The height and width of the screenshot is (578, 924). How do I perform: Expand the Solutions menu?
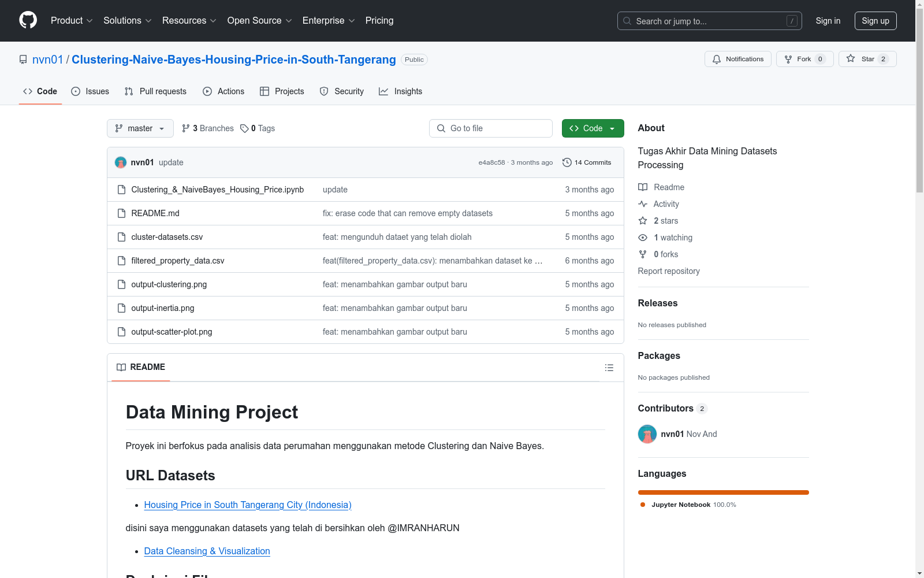coord(128,20)
